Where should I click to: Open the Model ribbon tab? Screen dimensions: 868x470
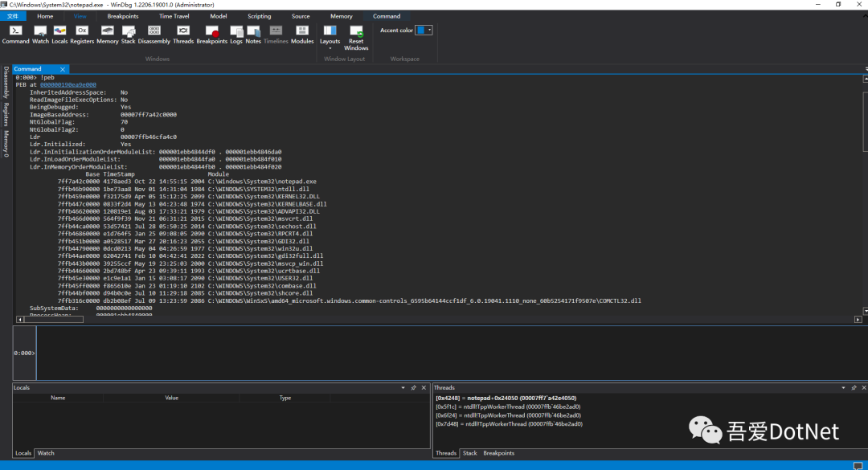(x=218, y=16)
